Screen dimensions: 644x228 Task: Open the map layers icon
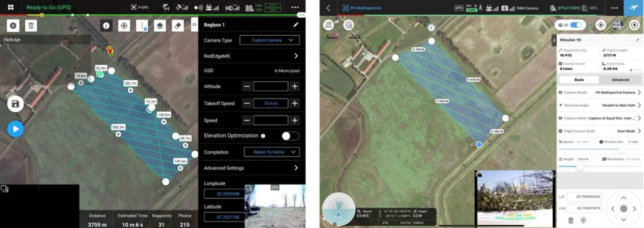160,25
